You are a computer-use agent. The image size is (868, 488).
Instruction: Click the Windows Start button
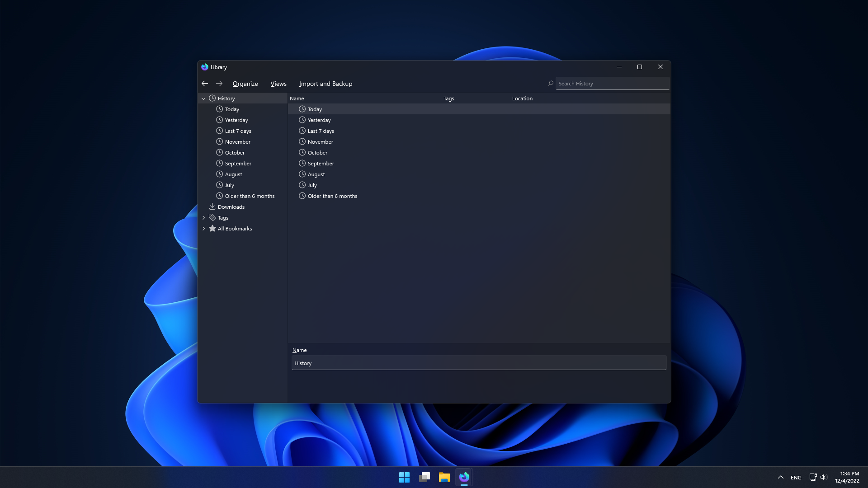[404, 477]
